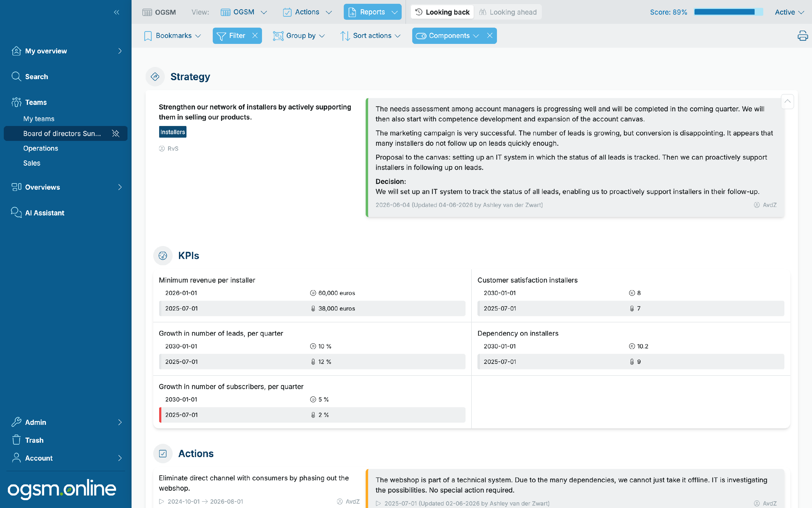Viewport: 812px width, 508px height.
Task: Click Growth in number of leads KPI
Action: [221, 333]
